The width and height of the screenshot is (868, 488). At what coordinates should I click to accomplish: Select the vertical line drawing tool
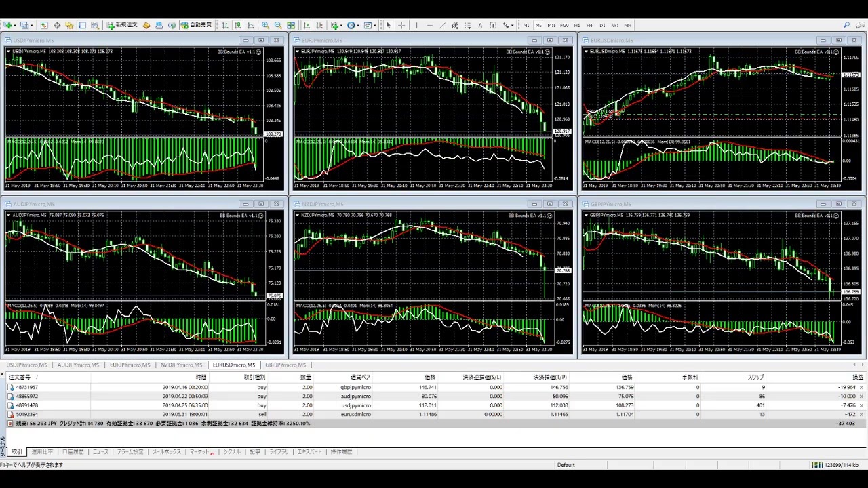[416, 25]
